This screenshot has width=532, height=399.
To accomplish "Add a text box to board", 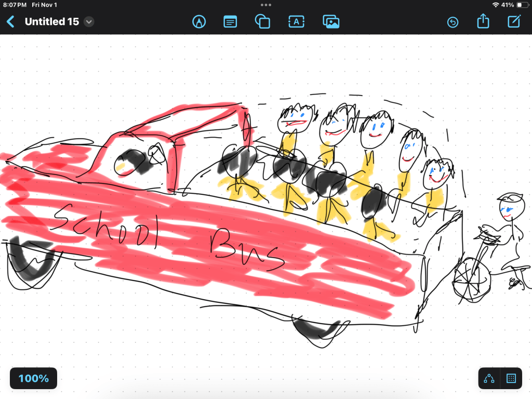I will pyautogui.click(x=296, y=22).
